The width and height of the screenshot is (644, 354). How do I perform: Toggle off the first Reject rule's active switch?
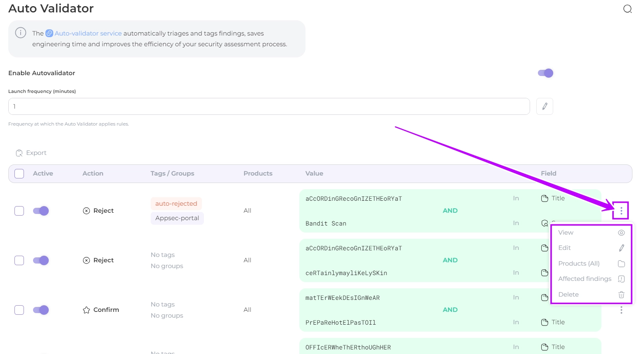click(x=41, y=211)
